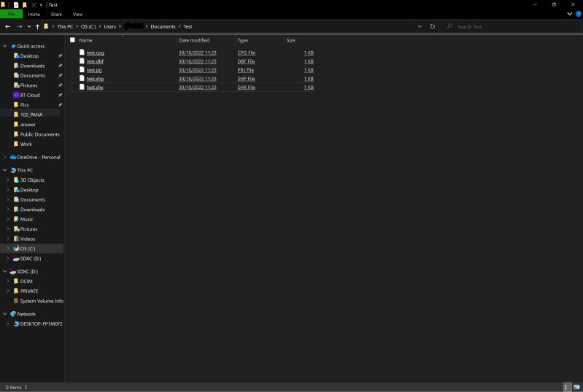
Task: Click the Search Test input box
Action: tap(511, 26)
